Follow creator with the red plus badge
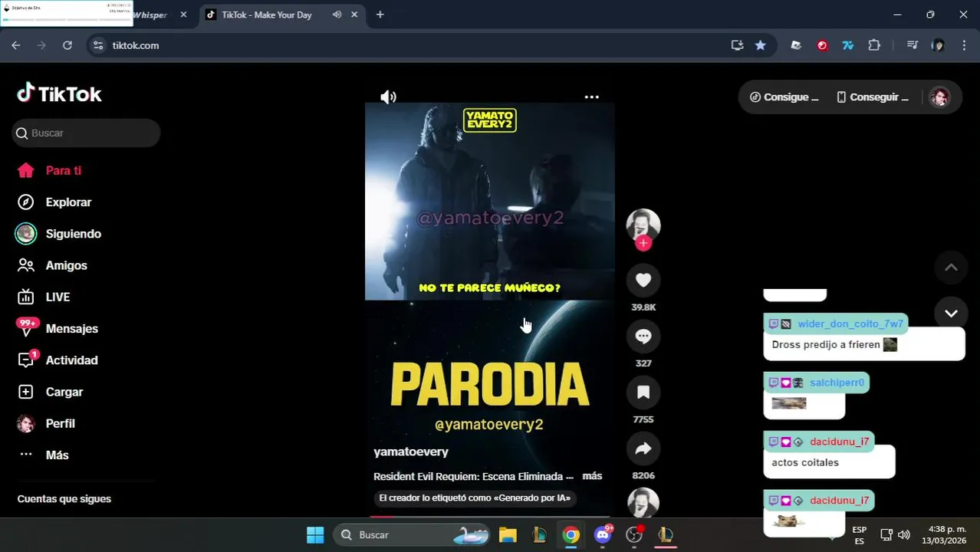980x552 pixels. [x=643, y=243]
